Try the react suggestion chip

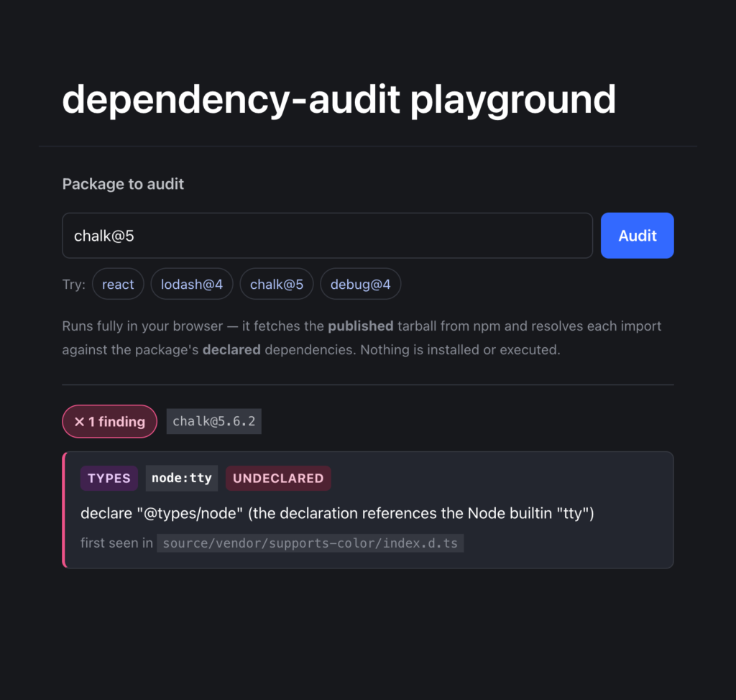click(x=118, y=284)
